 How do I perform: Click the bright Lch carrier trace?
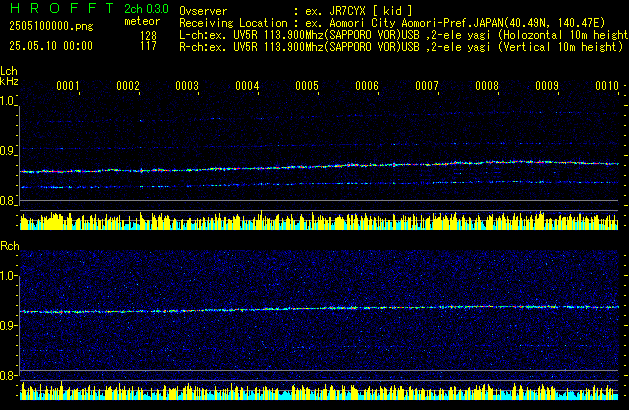pos(319,166)
